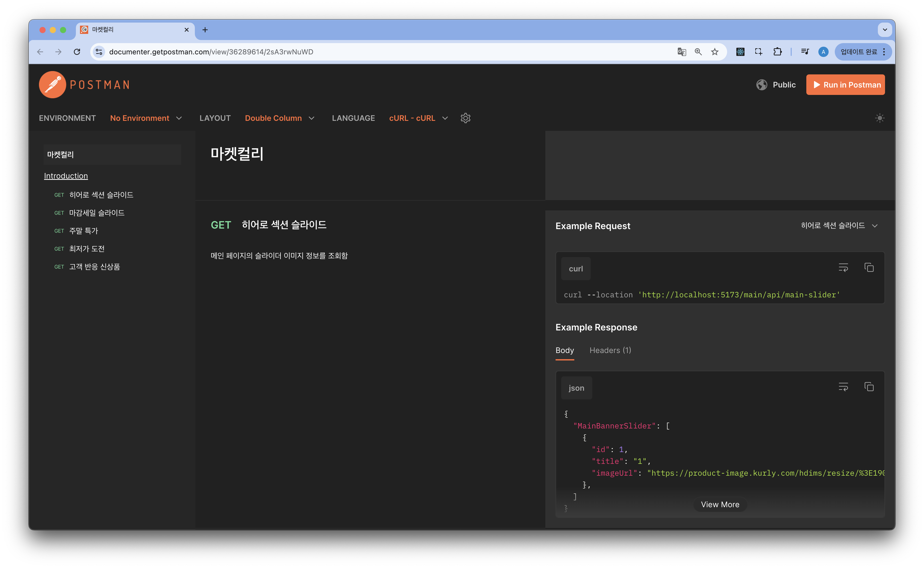This screenshot has height=568, width=924.
Task: Toggle light theme sun icon
Action: pos(879,118)
